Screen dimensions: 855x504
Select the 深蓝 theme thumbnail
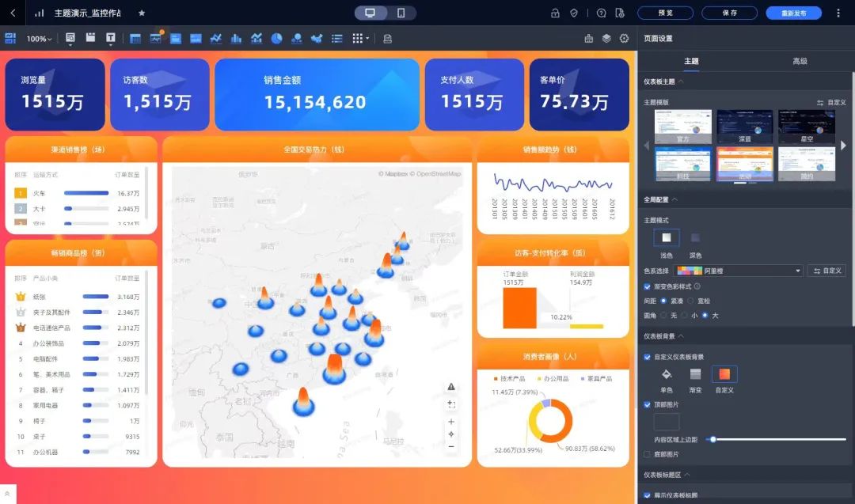coord(745,127)
